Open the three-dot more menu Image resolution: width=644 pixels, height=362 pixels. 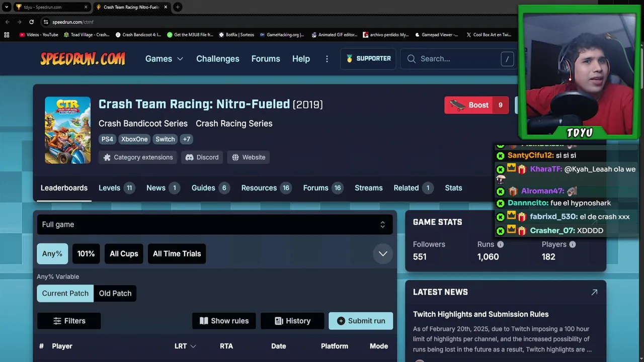[327, 59]
